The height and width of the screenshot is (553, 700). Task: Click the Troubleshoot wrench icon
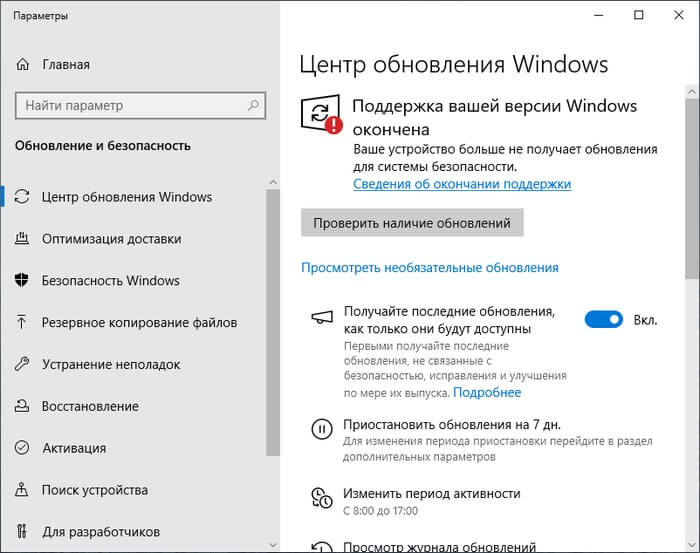pyautogui.click(x=23, y=365)
